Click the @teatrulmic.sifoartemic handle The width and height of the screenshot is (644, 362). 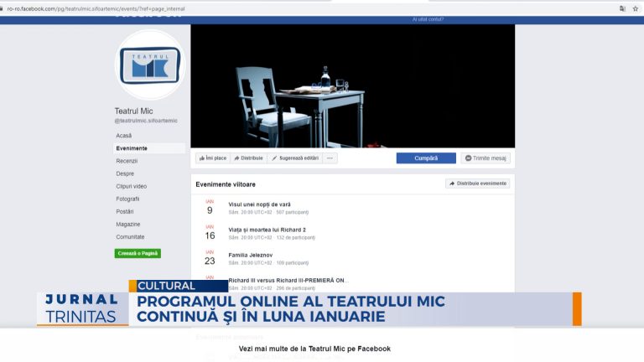click(146, 121)
